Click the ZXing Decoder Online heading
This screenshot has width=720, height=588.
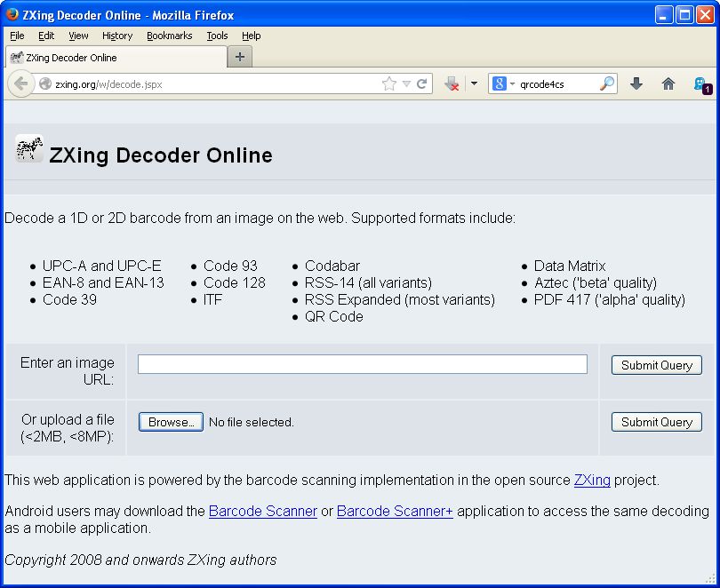[x=161, y=155]
